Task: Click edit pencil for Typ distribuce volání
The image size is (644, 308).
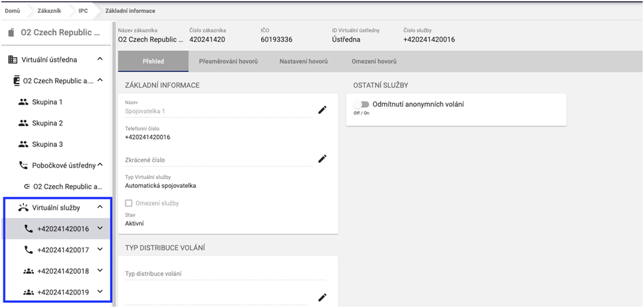Action: (x=322, y=297)
